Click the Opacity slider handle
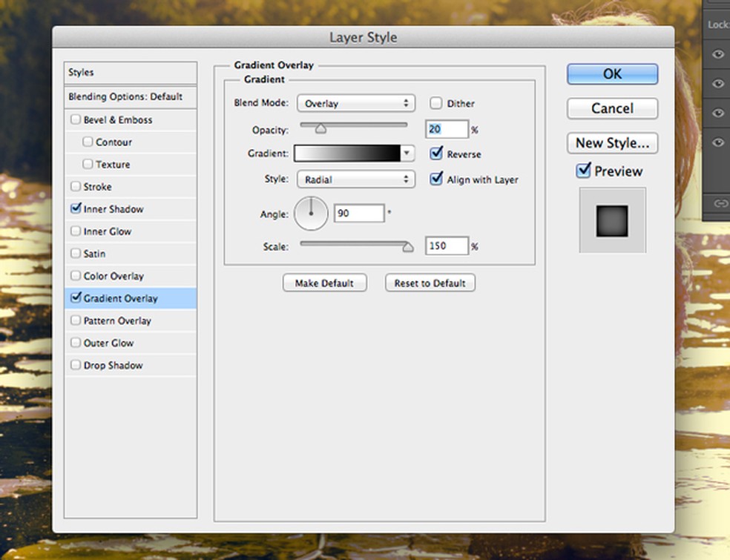Viewport: 730px width, 560px height. (320, 129)
